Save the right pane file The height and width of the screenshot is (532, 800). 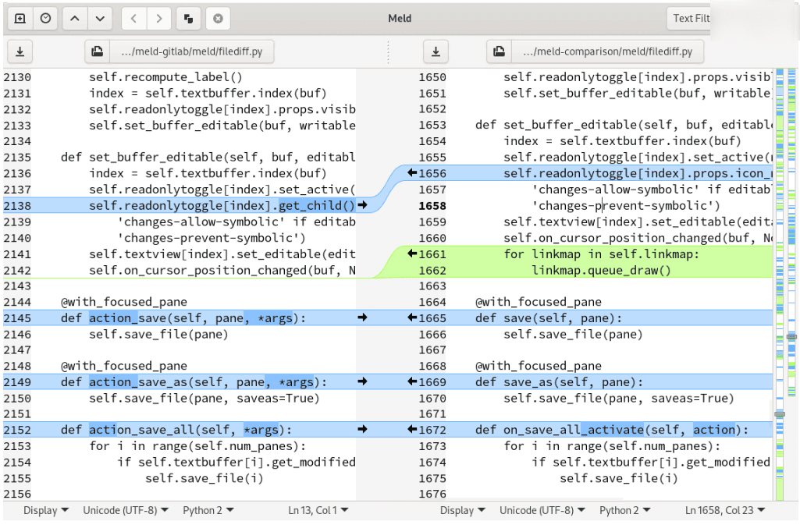point(436,52)
